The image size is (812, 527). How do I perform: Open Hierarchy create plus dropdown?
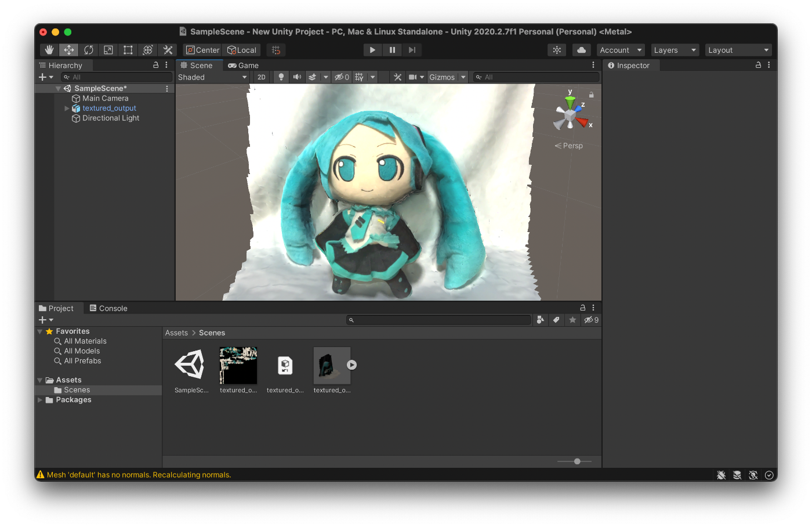click(x=46, y=77)
